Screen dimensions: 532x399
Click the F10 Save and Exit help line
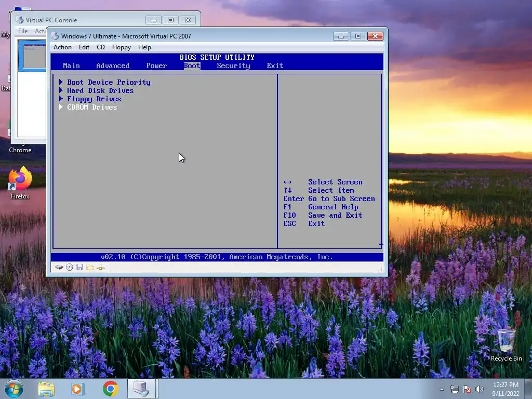(x=323, y=215)
